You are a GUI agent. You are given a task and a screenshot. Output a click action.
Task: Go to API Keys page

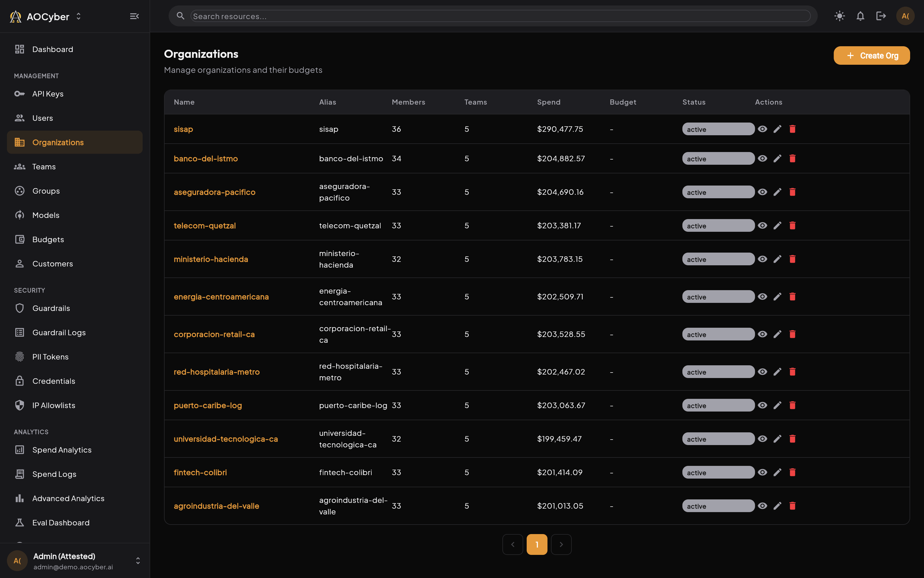[74, 94]
